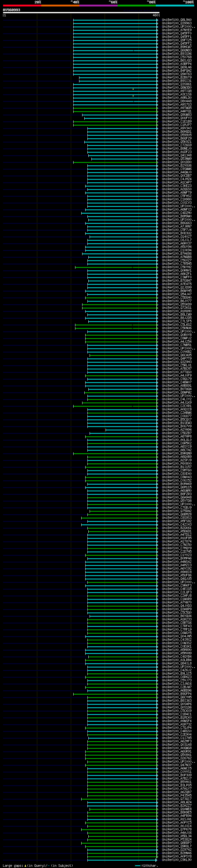Viewport: 197px width, 868px height.
Task: Click the UniRef100_C8S9S3 hit label
Action: tap(176, 518)
